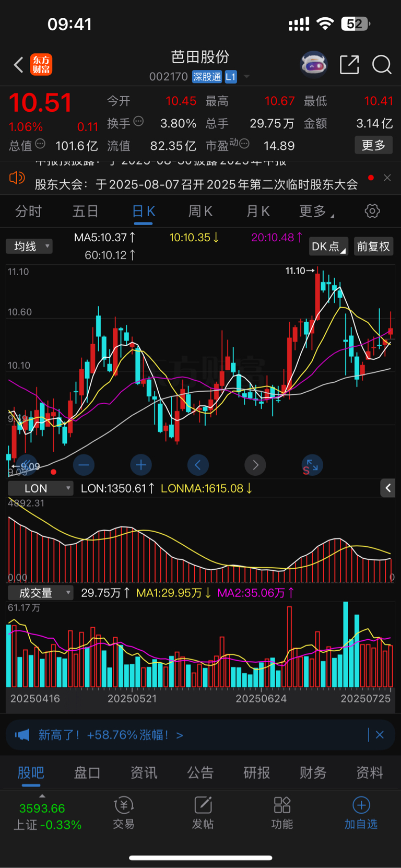The height and width of the screenshot is (868, 401).
Task: Tap the 深股通 badge
Action: click(x=207, y=77)
